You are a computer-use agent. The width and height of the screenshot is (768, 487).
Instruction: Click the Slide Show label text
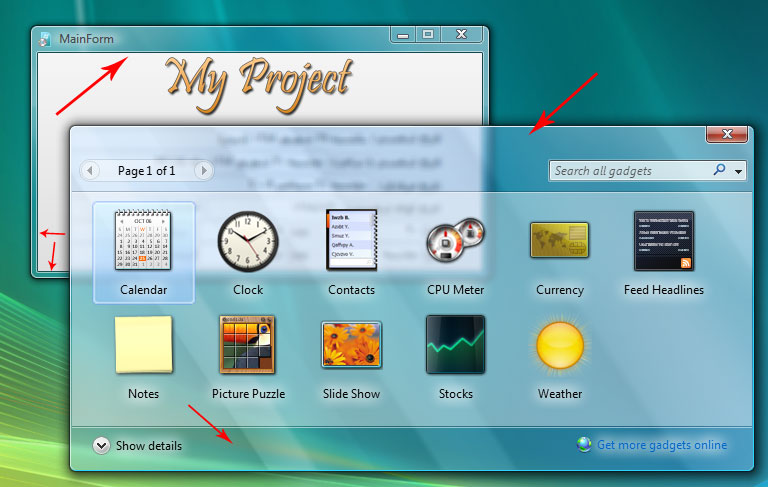point(351,394)
